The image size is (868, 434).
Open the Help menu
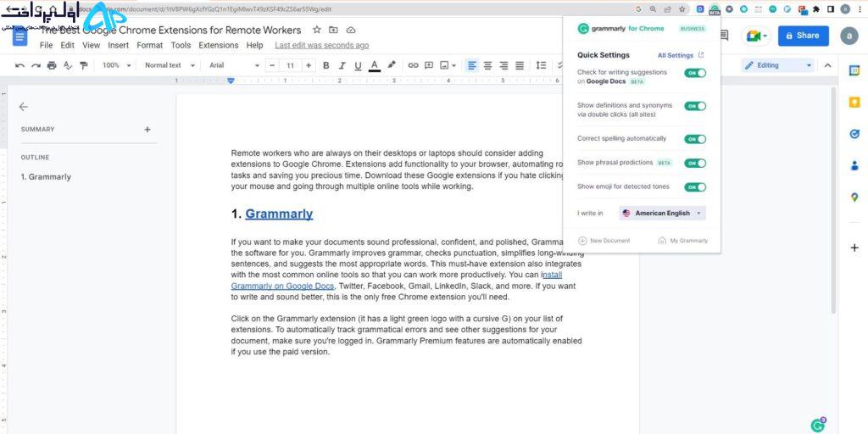pyautogui.click(x=254, y=46)
